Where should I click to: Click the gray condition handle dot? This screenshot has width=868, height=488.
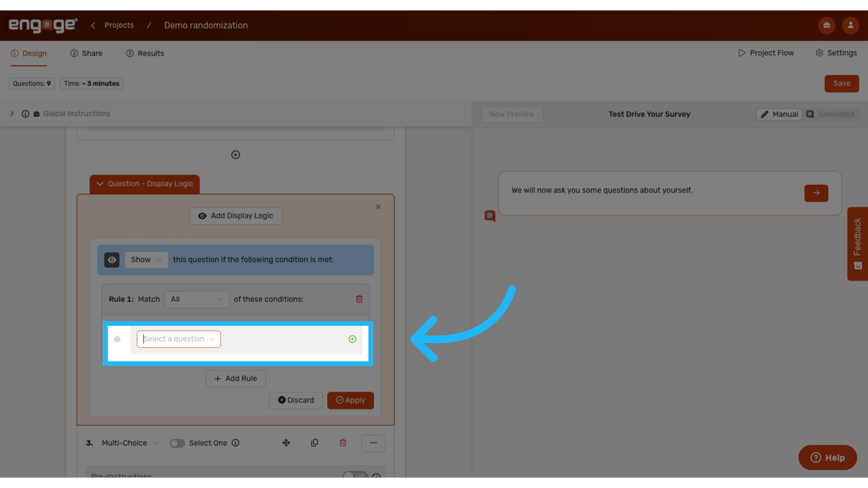(118, 339)
